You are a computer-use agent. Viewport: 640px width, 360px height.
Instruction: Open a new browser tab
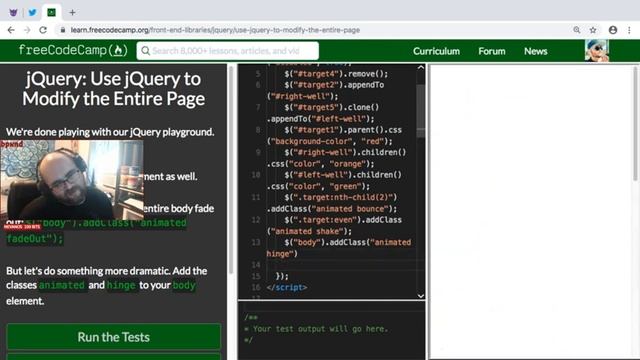[x=72, y=12]
